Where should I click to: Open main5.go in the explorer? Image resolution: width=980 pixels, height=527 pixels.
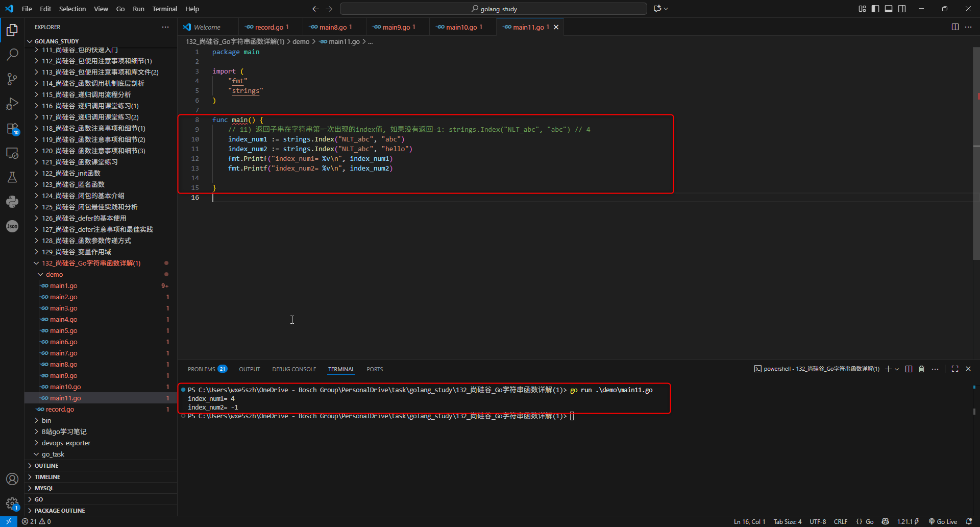[64, 330]
